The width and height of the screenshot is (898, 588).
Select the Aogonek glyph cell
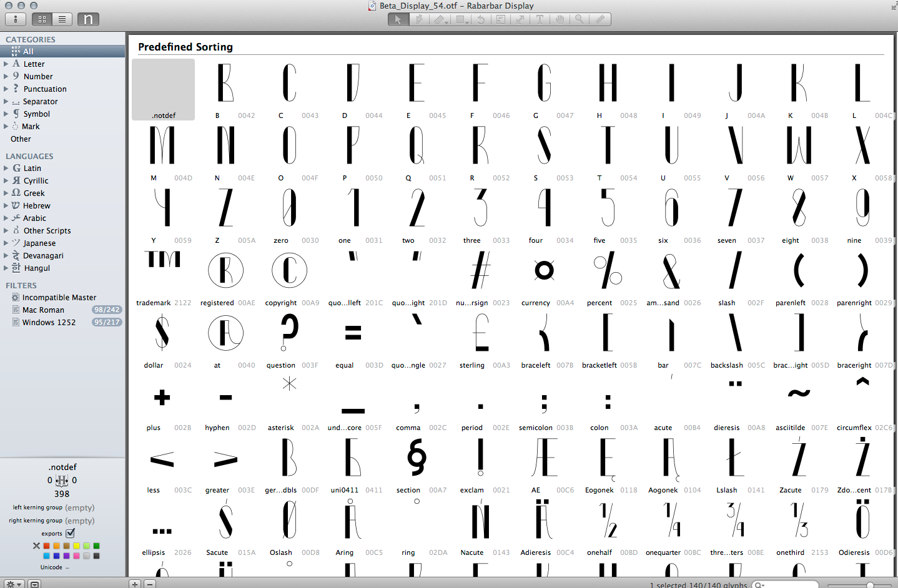click(x=673, y=464)
